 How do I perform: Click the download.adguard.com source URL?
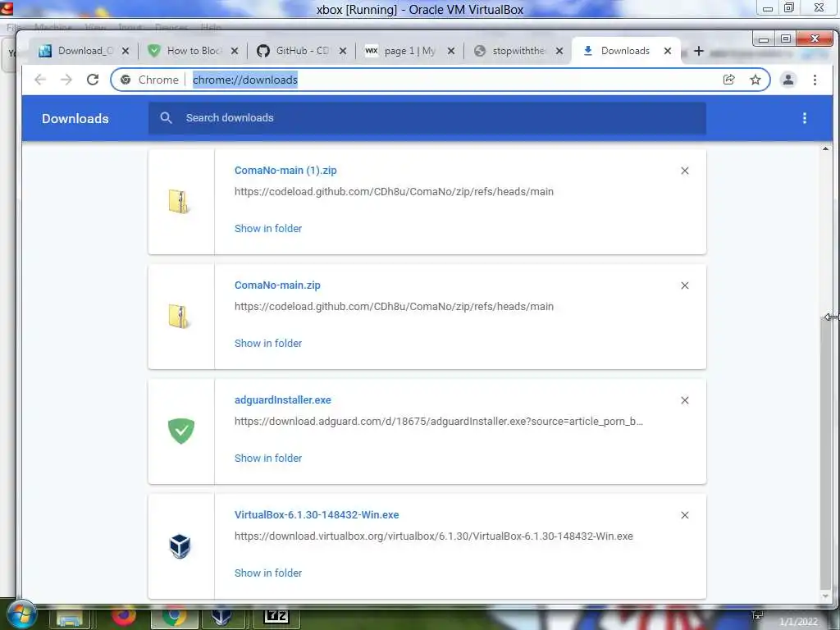coord(439,422)
